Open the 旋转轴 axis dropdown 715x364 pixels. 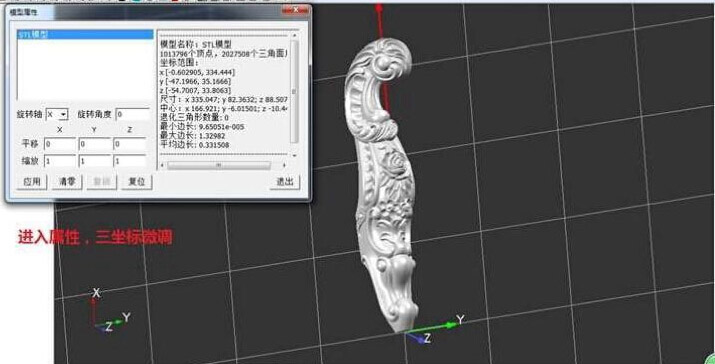pos(57,114)
